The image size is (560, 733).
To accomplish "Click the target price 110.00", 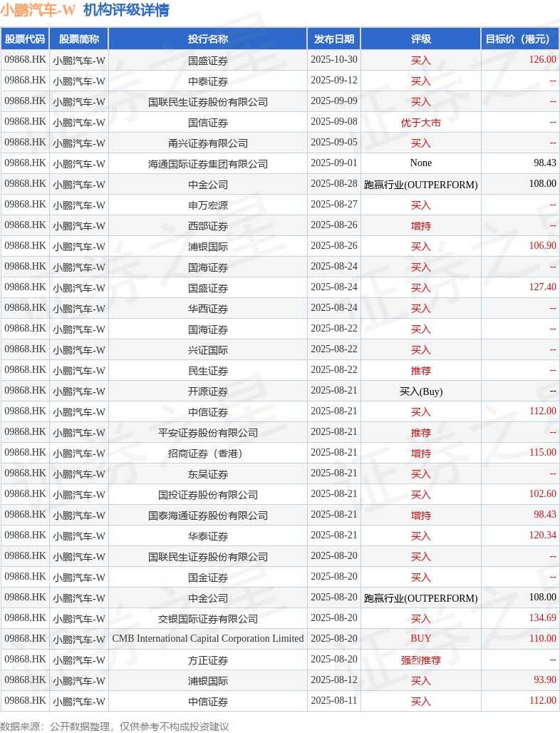I will (x=543, y=639).
